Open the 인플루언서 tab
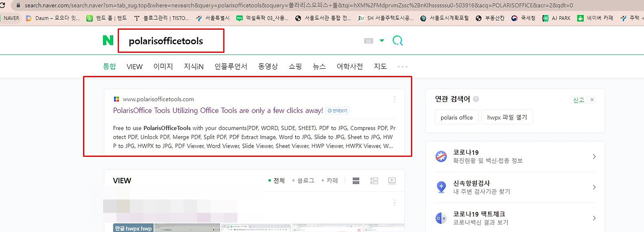This screenshot has width=644, height=232. [x=231, y=66]
